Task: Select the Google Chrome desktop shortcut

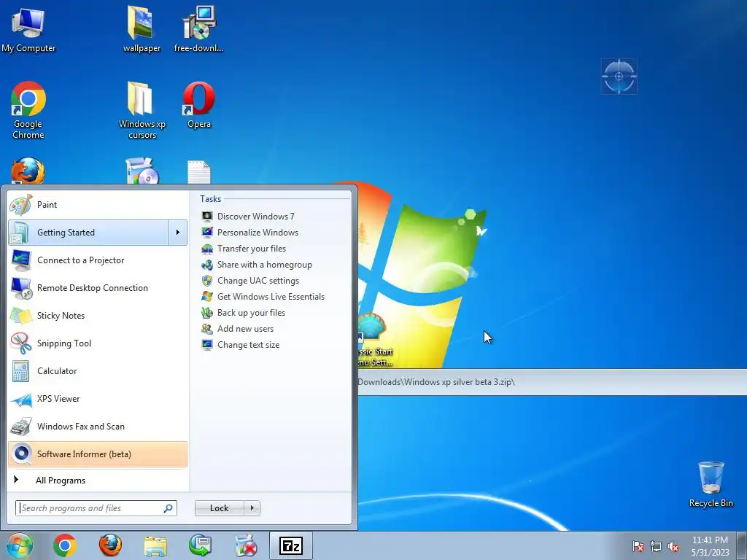Action: tap(28, 111)
